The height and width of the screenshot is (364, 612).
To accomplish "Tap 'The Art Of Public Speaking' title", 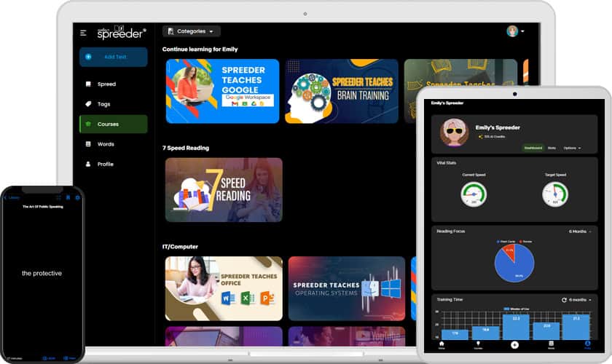I will click(42, 207).
